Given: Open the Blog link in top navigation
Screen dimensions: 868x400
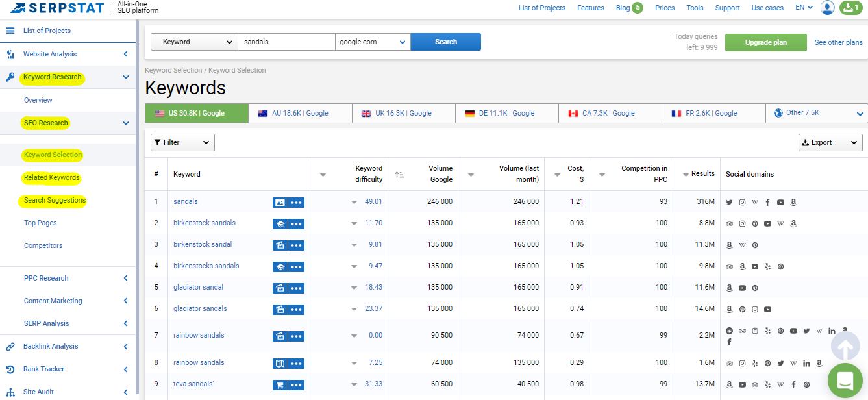Looking at the screenshot, I should (623, 8).
